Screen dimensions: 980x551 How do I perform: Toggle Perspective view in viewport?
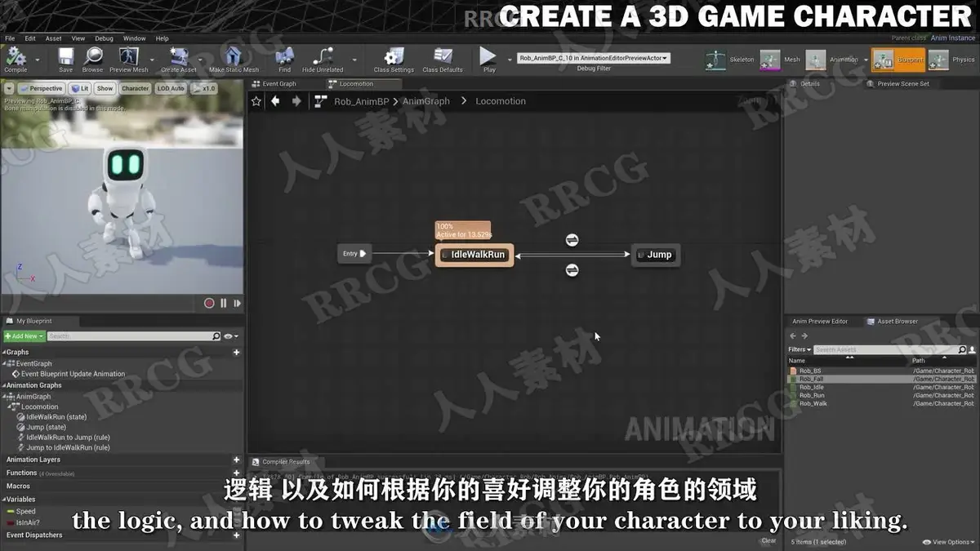[x=42, y=88]
